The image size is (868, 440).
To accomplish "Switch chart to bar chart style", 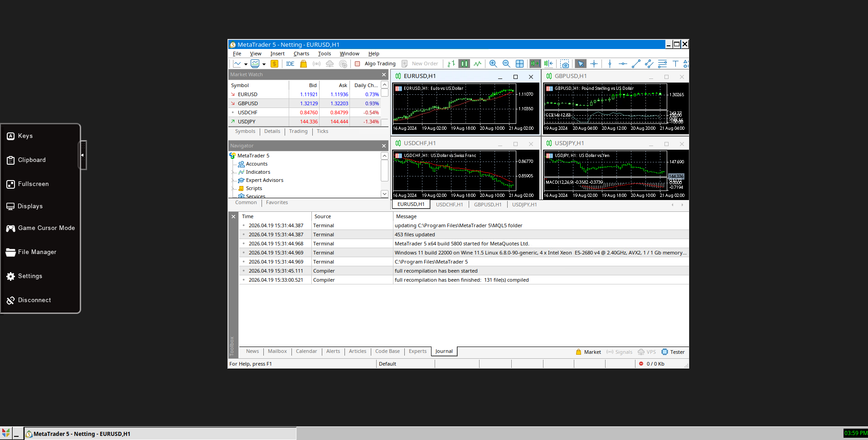I will tap(451, 64).
